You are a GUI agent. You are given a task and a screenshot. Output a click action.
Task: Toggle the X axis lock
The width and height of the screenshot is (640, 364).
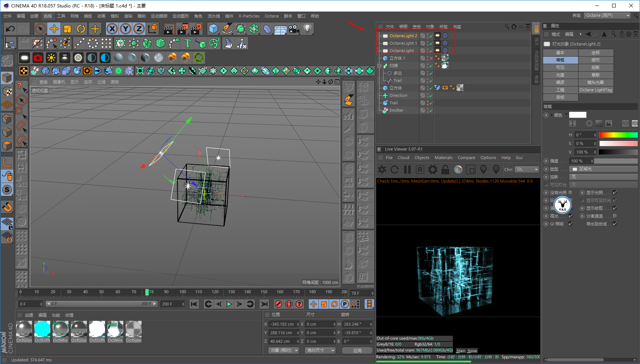(112, 29)
